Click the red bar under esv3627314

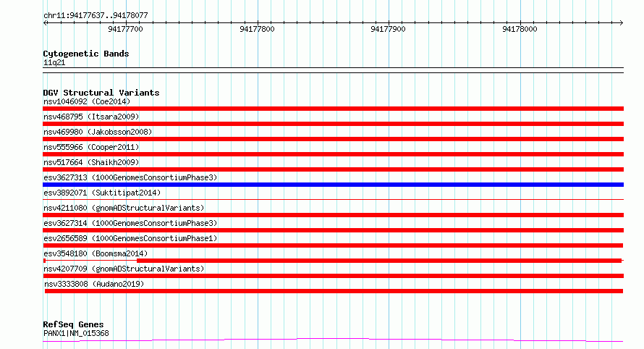pyautogui.click(x=333, y=230)
